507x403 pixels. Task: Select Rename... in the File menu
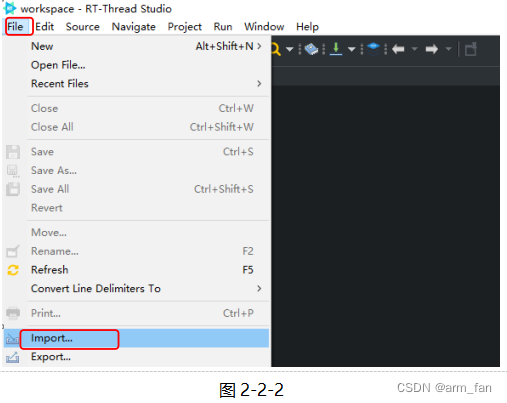pos(136,251)
